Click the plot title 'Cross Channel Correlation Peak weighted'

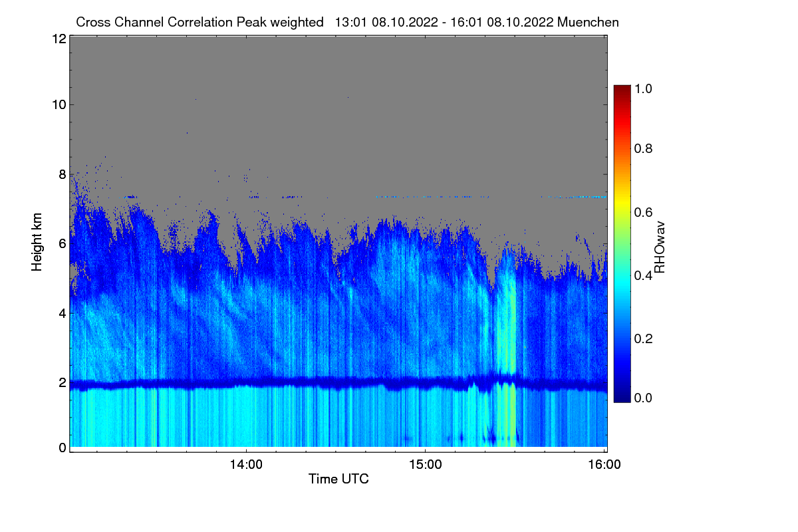(x=200, y=22)
